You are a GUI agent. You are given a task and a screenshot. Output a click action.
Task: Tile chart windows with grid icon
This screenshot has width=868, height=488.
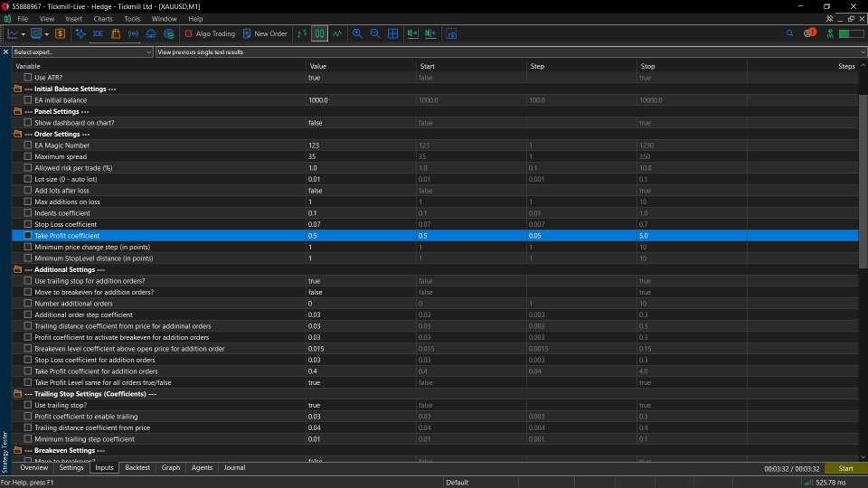pos(393,33)
